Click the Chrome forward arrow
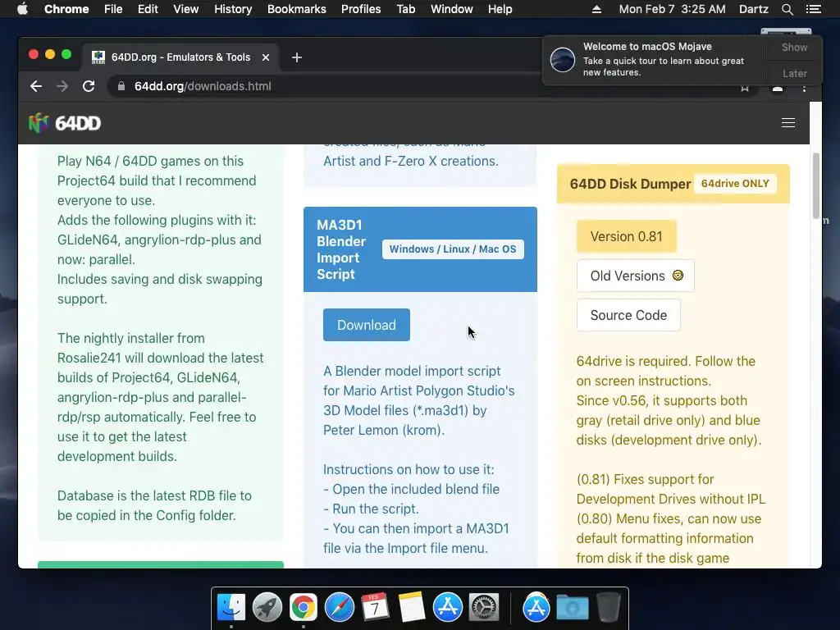Screen dimensions: 840x630 [x=62, y=86]
